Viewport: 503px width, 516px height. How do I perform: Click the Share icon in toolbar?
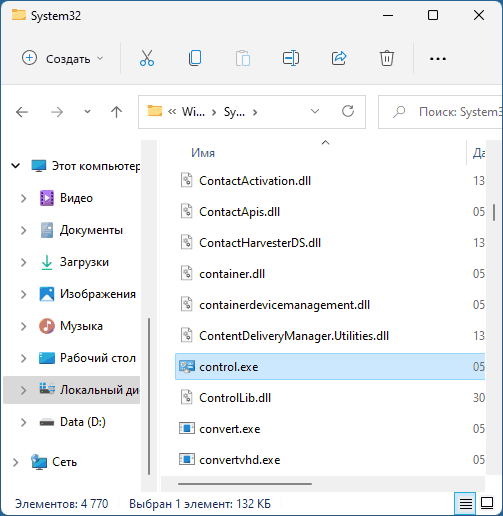(339, 58)
